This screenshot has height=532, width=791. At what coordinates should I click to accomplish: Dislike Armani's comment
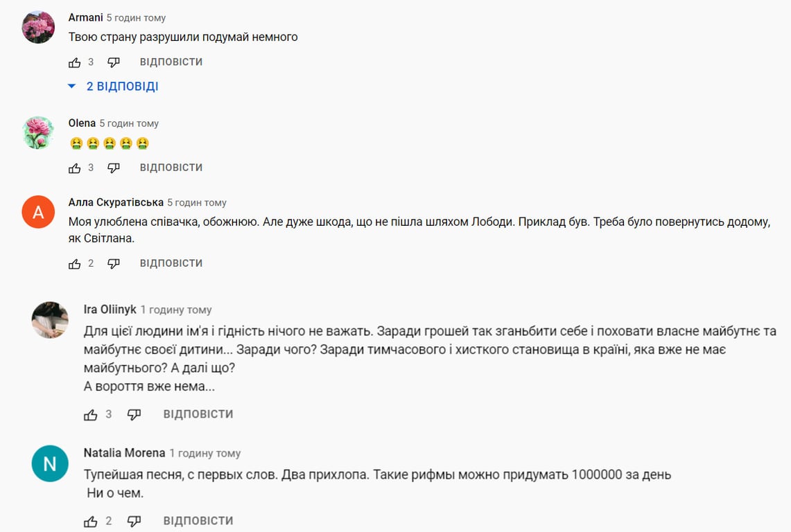pos(114,62)
